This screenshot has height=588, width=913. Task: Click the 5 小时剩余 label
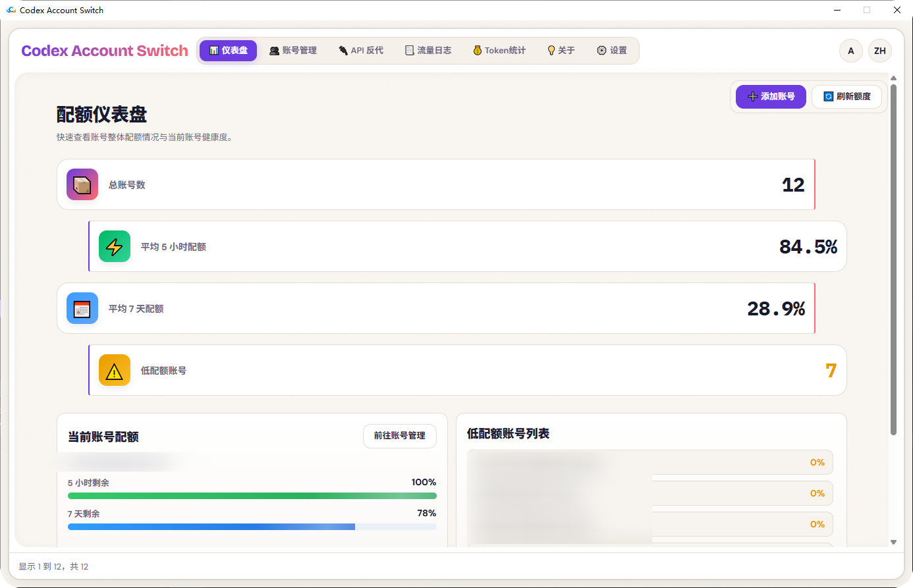[88, 483]
